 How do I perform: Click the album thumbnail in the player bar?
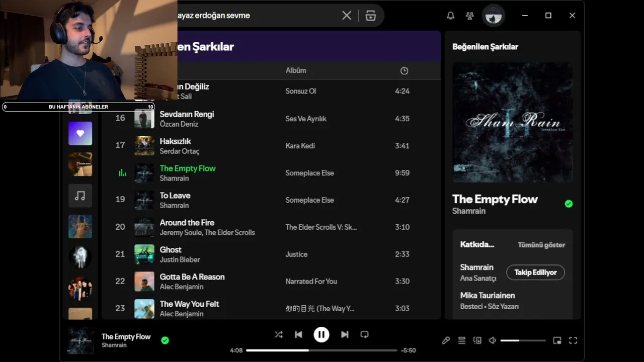point(80,340)
